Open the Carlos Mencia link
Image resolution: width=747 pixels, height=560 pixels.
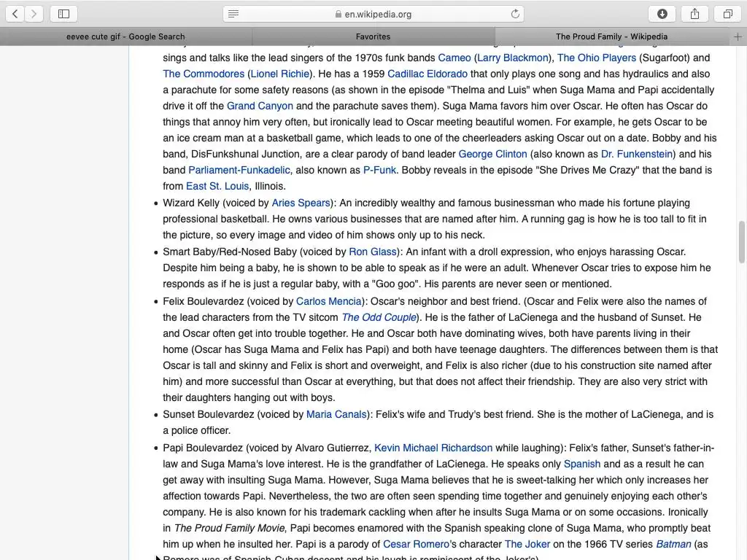coord(329,301)
